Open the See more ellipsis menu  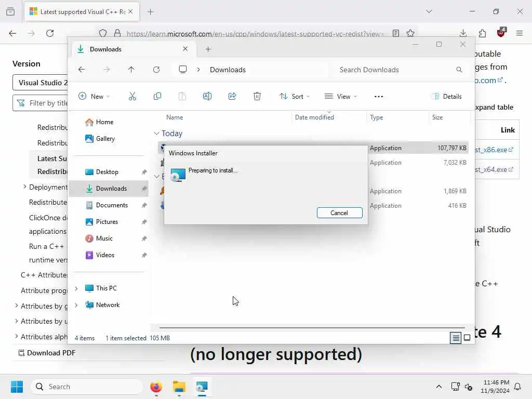(x=379, y=96)
